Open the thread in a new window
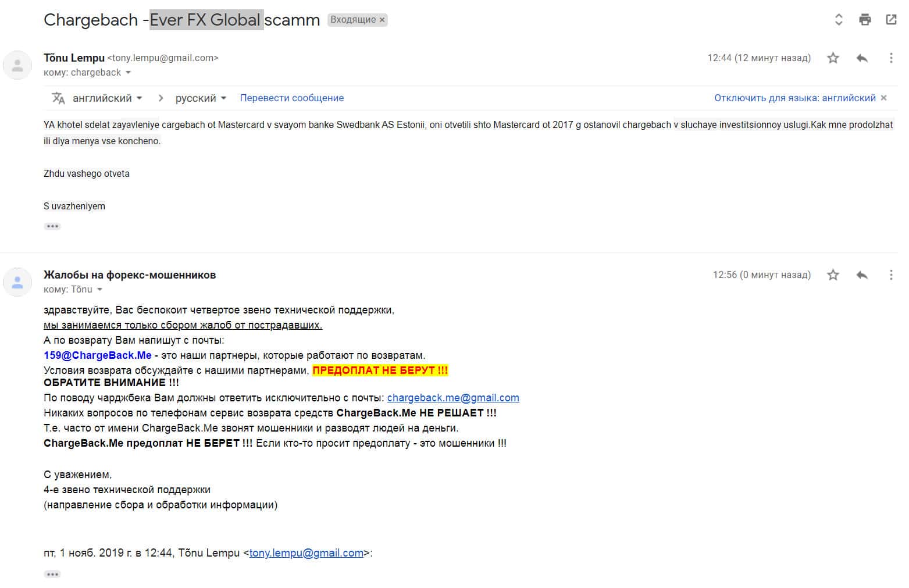This screenshot has width=909, height=588. [890, 20]
